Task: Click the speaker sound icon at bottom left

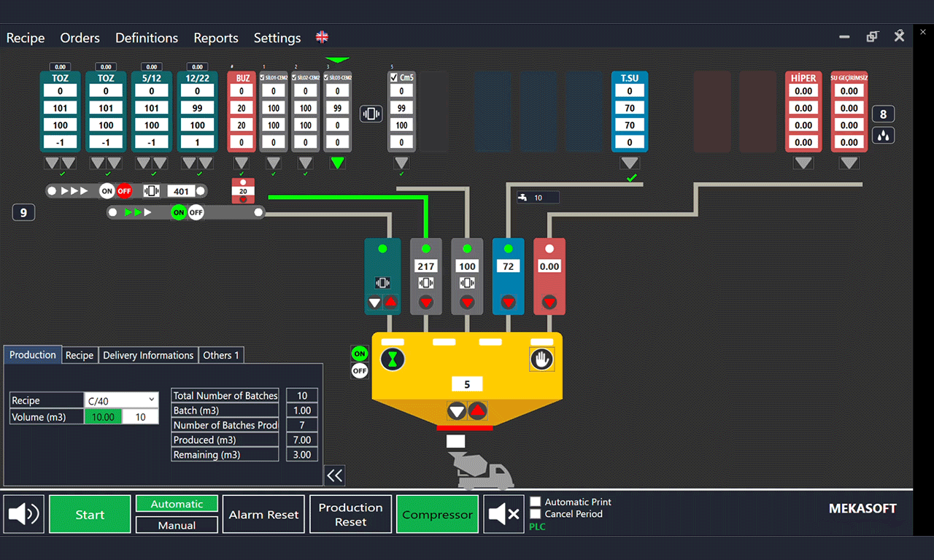Action: point(23,514)
